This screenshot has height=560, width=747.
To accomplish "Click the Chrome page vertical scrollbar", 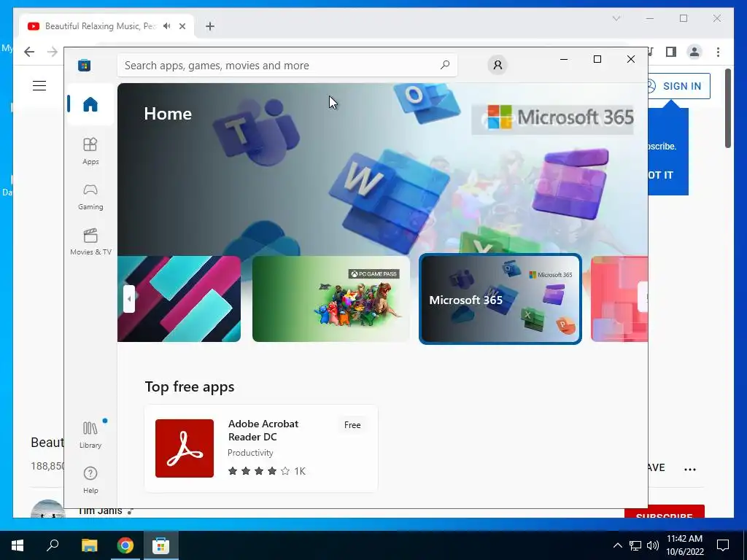I will [x=728, y=109].
